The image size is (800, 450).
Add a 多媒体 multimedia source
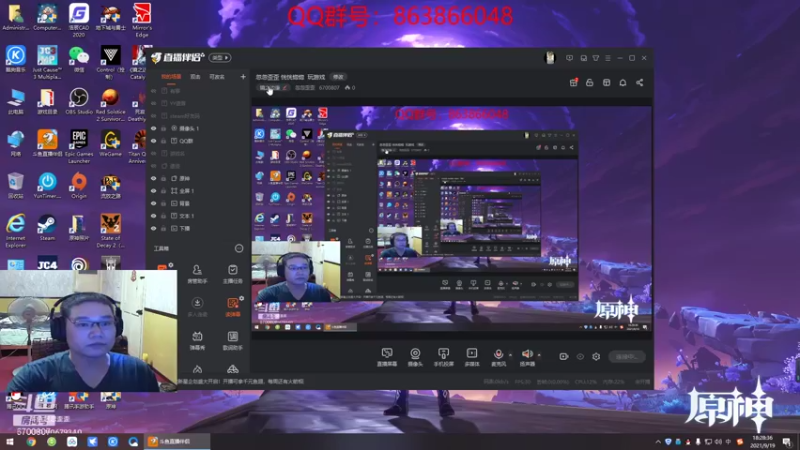[x=472, y=357]
